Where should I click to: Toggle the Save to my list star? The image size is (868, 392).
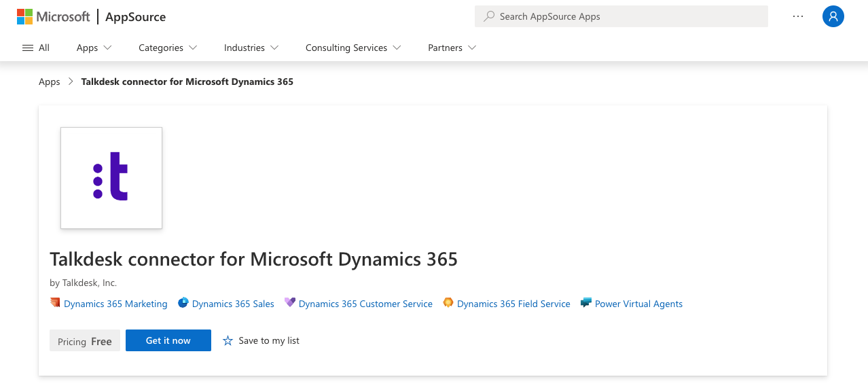click(x=228, y=340)
